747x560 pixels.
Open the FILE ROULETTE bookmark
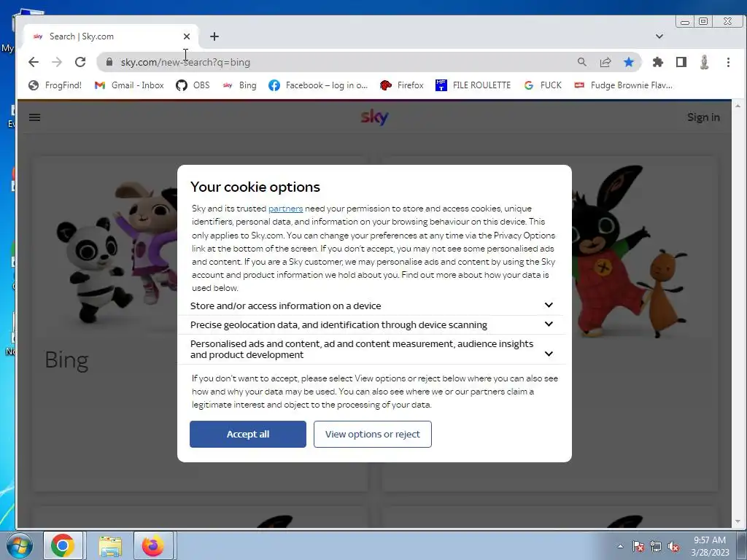473,85
